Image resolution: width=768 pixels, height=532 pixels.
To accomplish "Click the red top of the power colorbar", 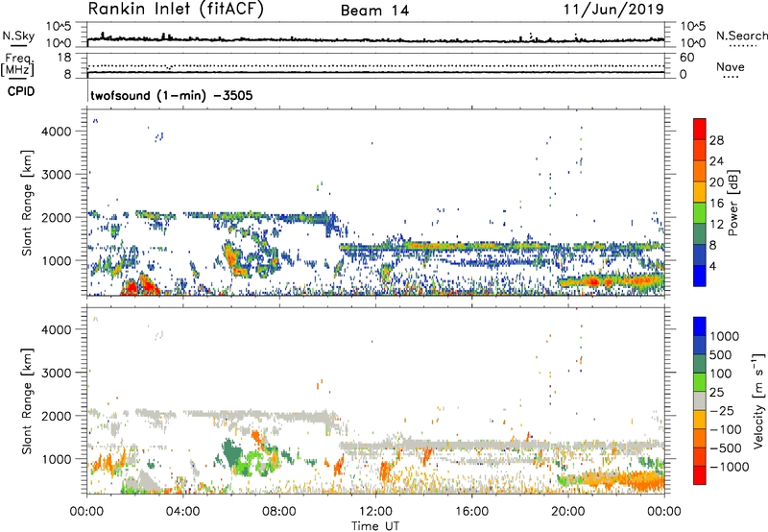I will click(x=700, y=129).
